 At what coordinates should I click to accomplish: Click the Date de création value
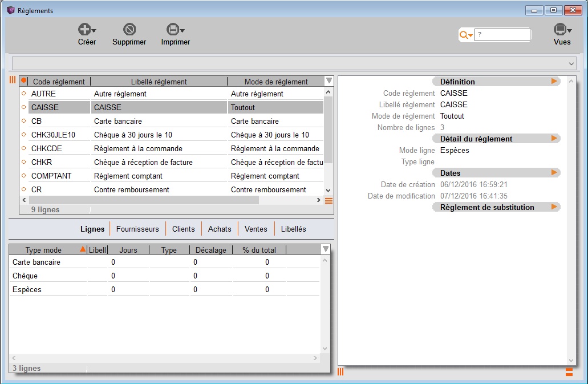473,184
